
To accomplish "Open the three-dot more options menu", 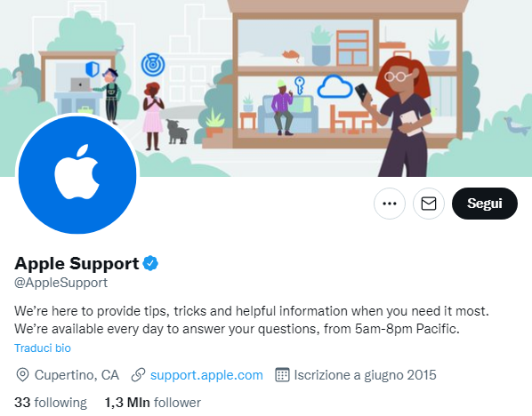I will pos(390,204).
